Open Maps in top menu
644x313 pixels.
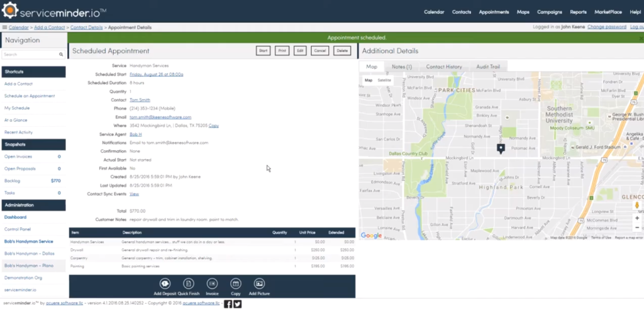(x=523, y=12)
